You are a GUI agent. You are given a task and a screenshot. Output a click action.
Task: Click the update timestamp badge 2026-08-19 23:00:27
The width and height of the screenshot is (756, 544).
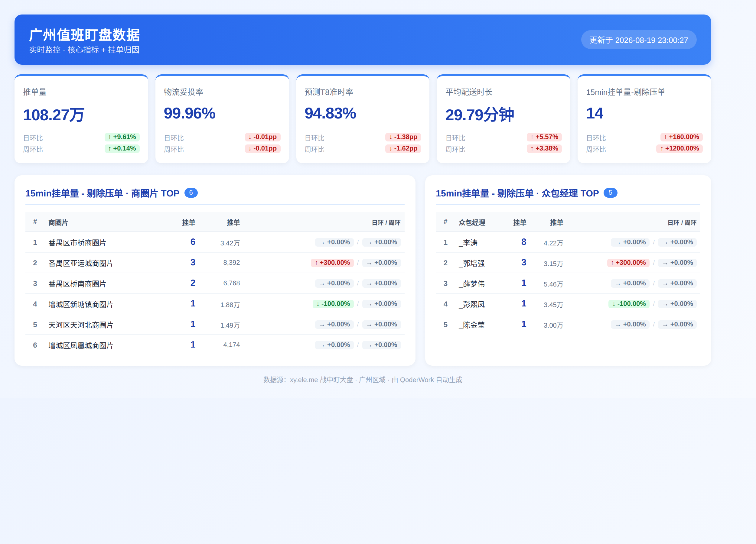(x=638, y=40)
